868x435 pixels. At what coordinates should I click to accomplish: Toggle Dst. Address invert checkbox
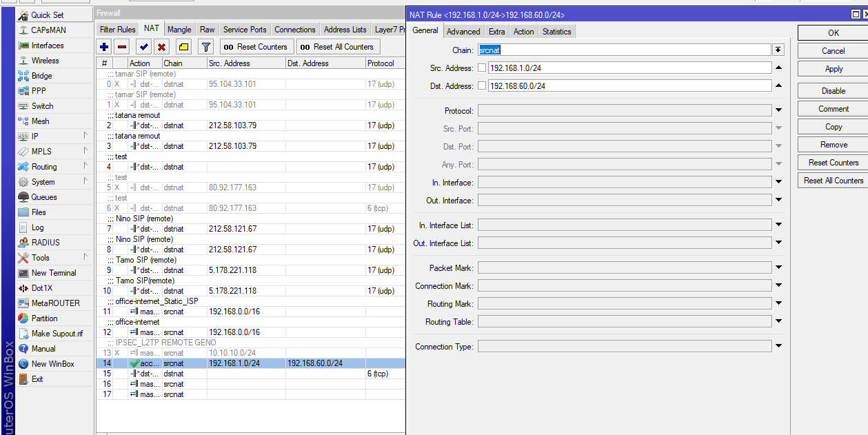[481, 85]
